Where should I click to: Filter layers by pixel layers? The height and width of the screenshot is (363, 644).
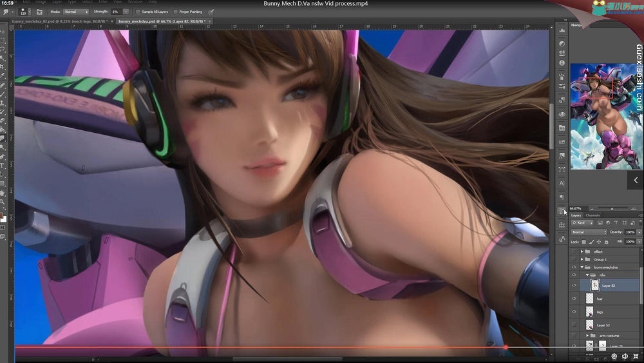click(x=600, y=222)
